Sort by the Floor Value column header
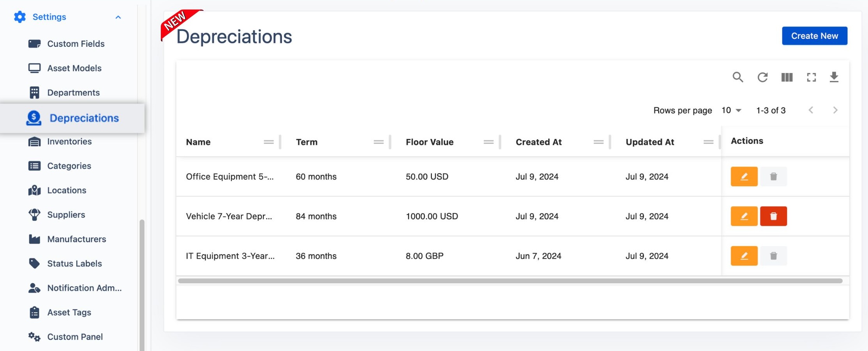This screenshot has height=351, width=868. (429, 142)
